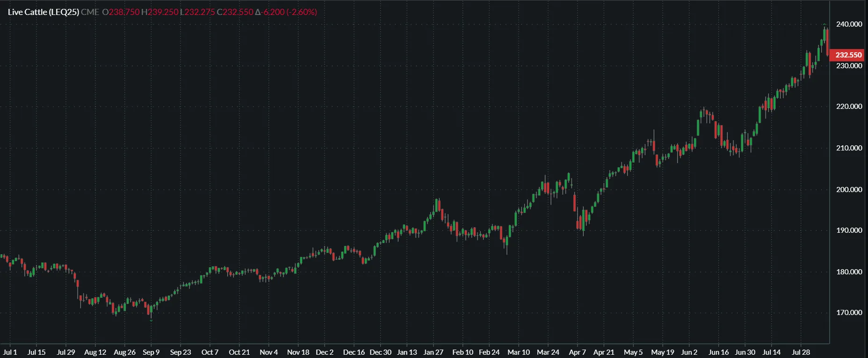Click the open price value 238.750

(124, 12)
